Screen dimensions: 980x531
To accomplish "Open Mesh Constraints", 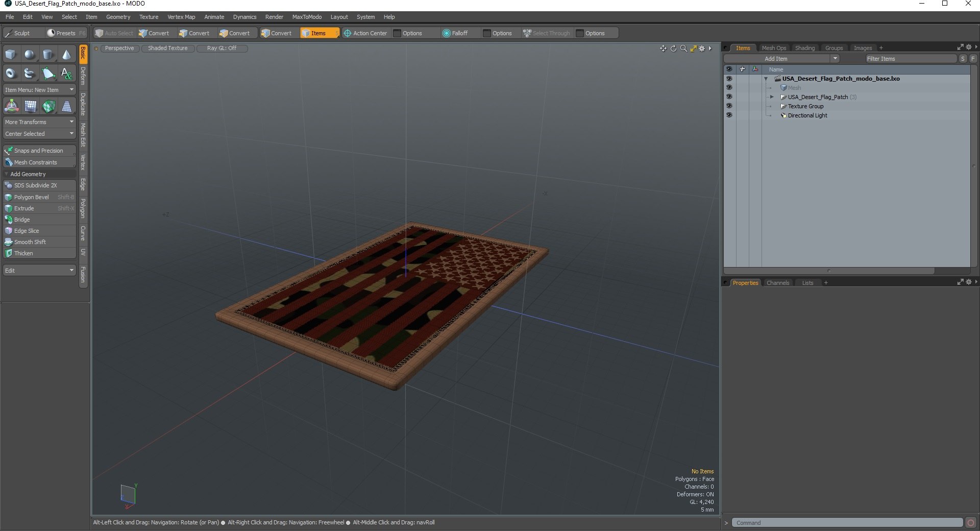I will point(39,162).
